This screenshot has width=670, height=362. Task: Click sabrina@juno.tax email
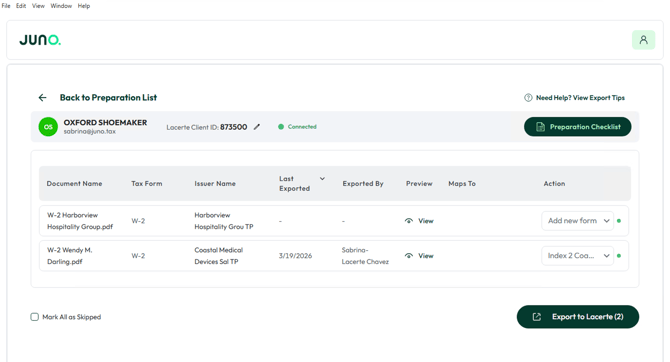[90, 132]
